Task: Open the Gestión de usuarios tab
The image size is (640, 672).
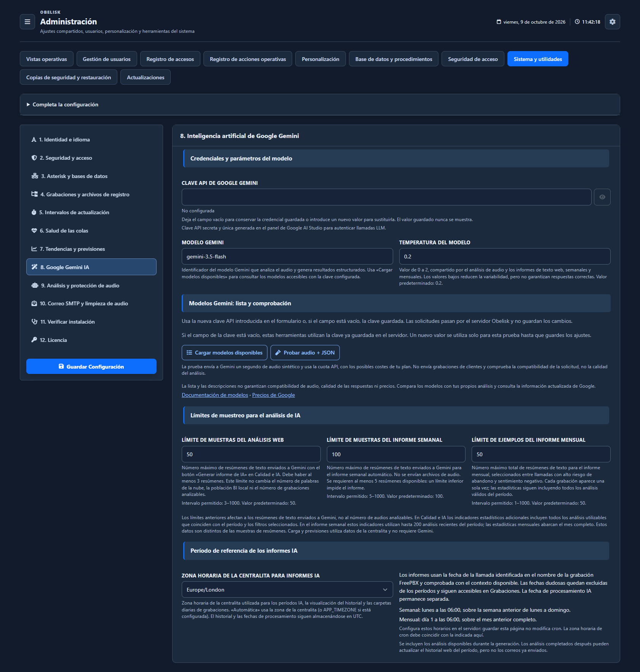Action: click(x=107, y=59)
